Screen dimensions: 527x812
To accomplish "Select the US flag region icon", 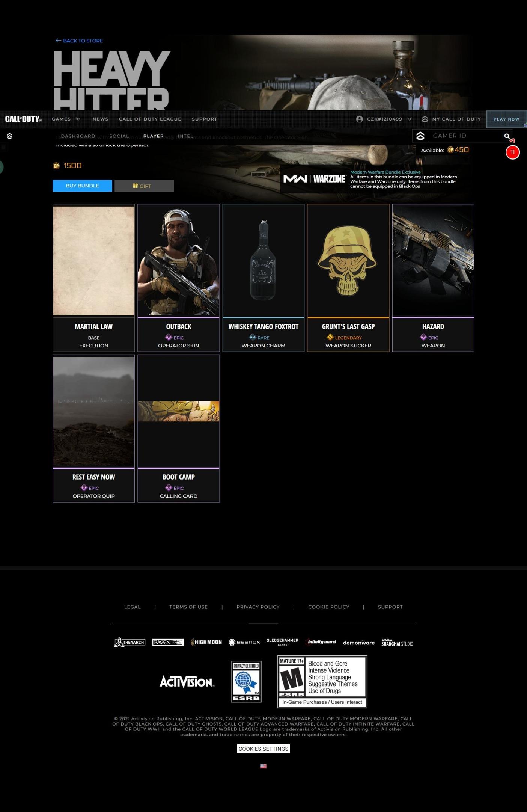I will coord(263,766).
